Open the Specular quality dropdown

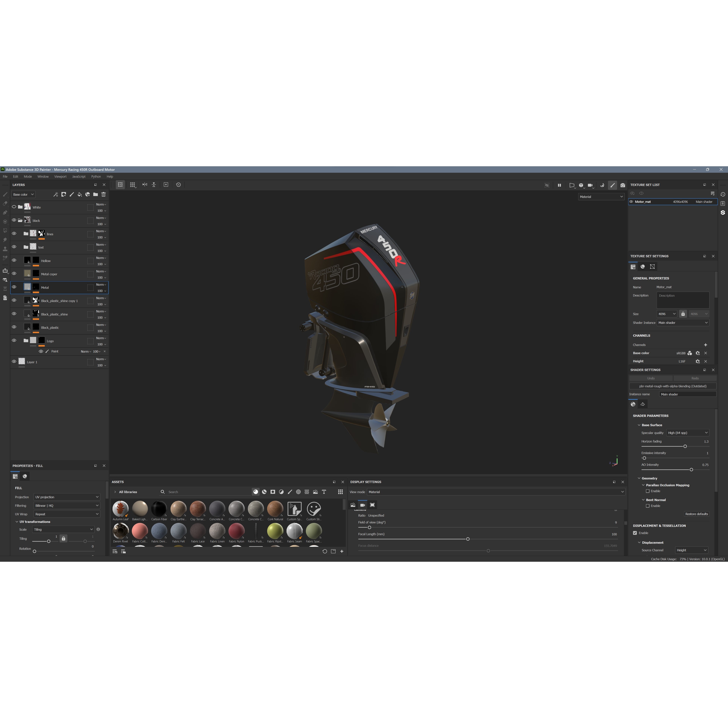click(688, 433)
